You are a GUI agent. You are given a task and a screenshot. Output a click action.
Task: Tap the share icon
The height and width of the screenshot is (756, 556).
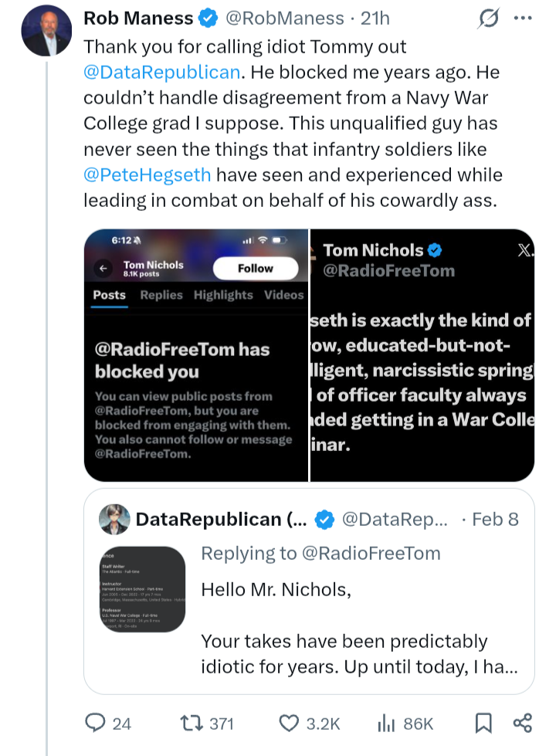pos(523,723)
